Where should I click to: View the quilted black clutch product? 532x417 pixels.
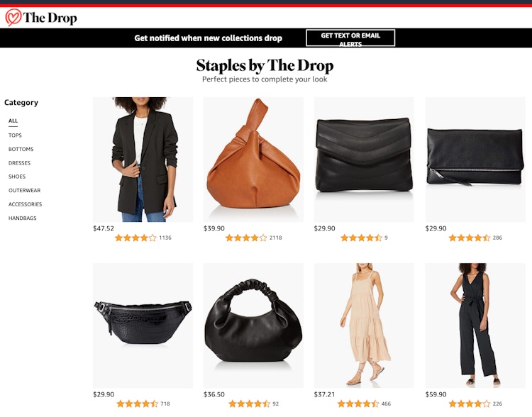tap(364, 160)
